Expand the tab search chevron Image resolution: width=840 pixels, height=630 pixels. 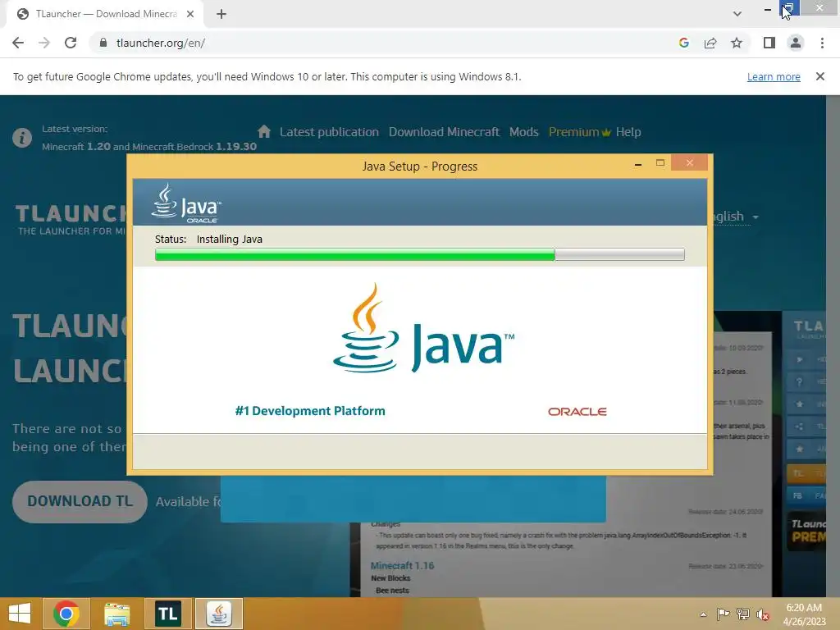(x=737, y=14)
